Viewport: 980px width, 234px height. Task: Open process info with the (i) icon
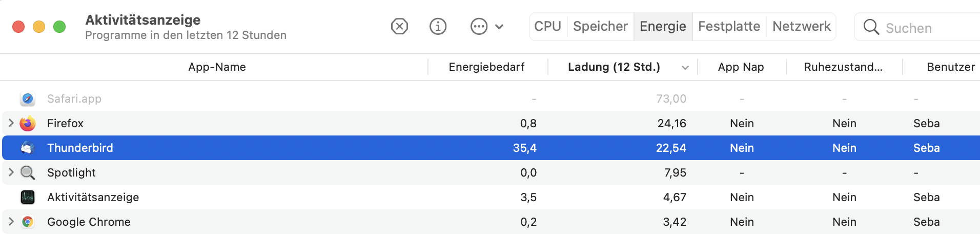[x=438, y=26]
